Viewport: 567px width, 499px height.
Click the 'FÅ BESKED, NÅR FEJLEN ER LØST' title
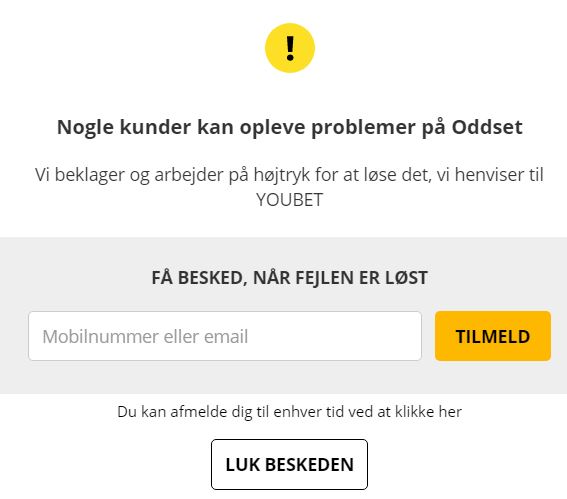pos(289,278)
